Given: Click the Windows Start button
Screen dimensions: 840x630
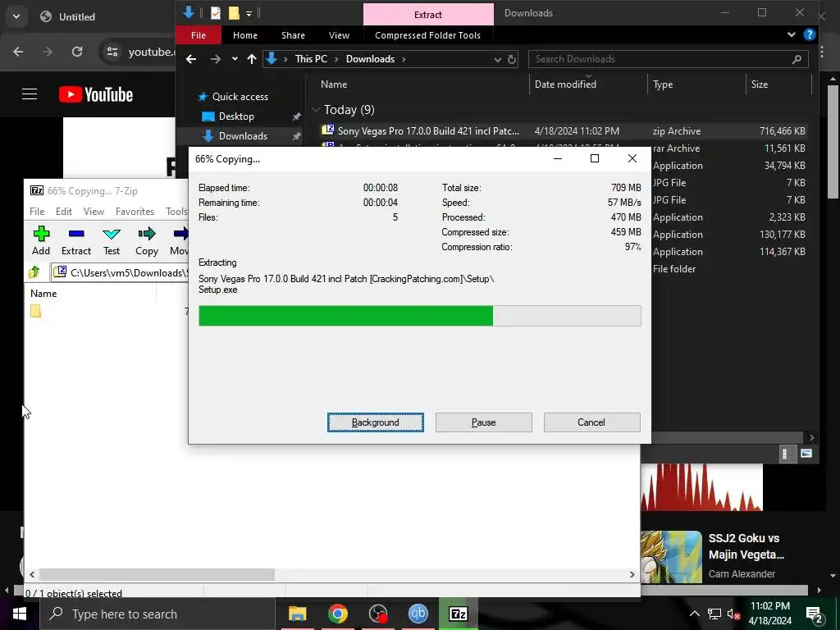Looking at the screenshot, I should [20, 614].
